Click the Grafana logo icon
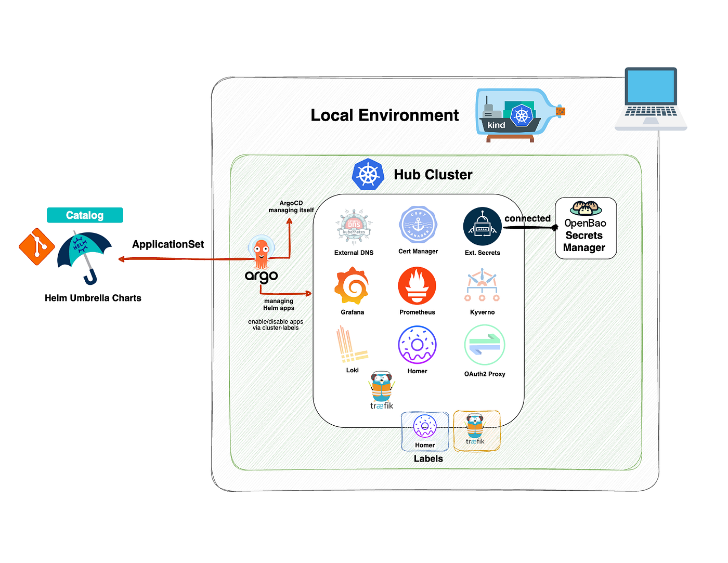 [352, 285]
